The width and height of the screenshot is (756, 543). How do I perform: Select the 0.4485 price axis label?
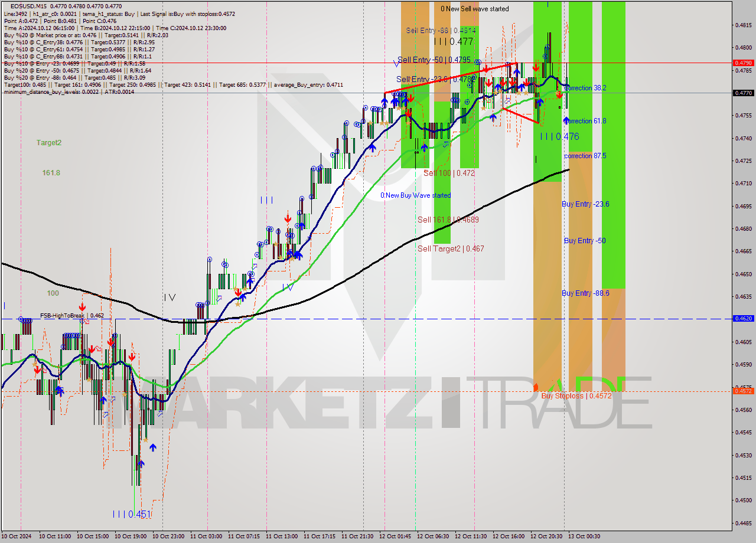click(743, 523)
